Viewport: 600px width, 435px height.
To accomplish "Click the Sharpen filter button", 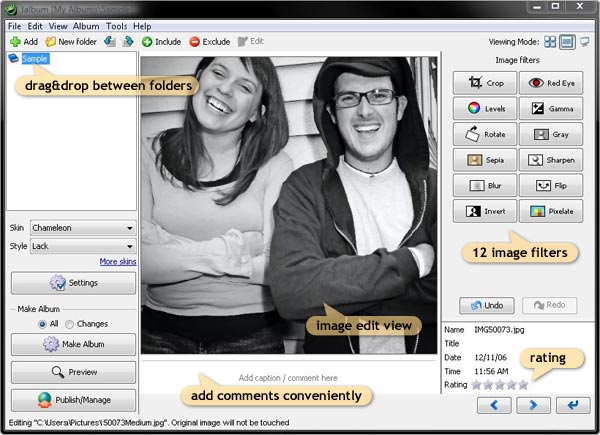I will coord(550,160).
